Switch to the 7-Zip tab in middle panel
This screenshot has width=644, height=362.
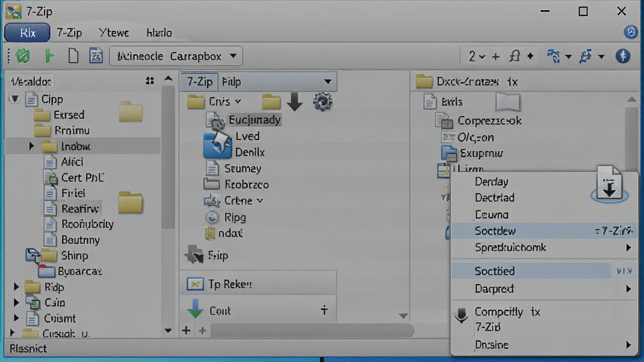(199, 82)
